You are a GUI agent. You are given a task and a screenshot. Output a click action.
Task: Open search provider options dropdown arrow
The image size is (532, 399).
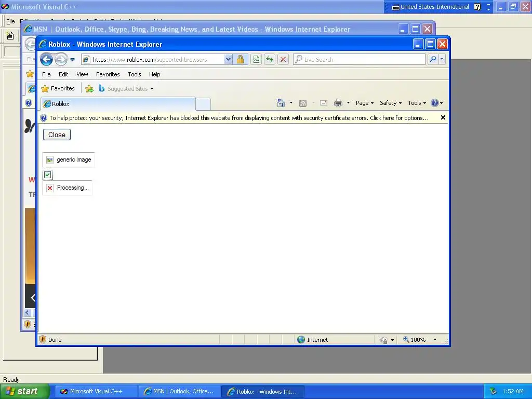tap(442, 59)
